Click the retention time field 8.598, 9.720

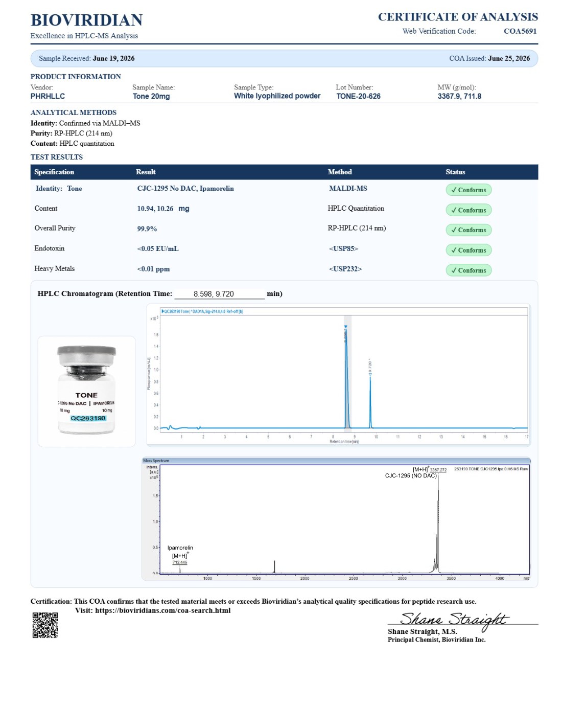pyautogui.click(x=220, y=294)
